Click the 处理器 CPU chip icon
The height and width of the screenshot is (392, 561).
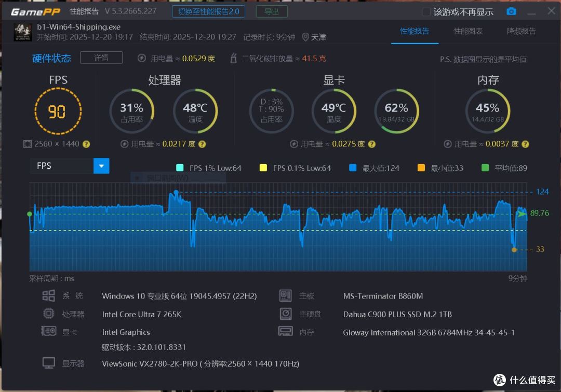[x=49, y=314]
